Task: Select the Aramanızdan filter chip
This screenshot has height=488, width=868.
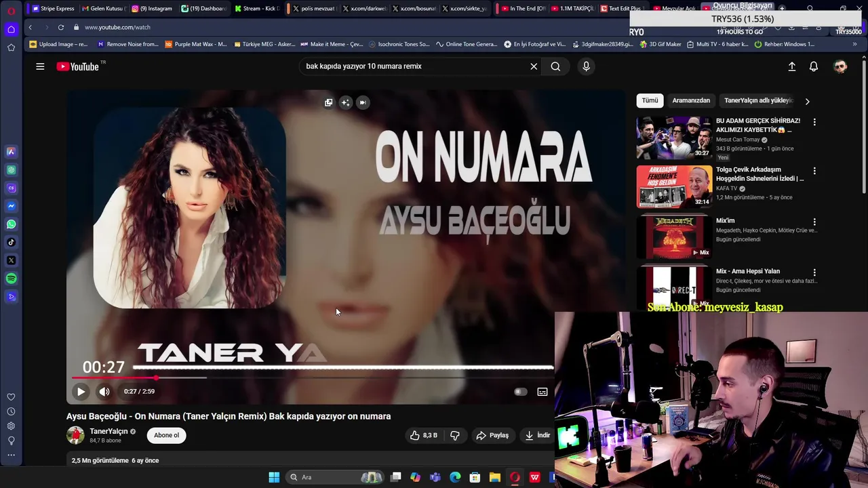Action: [691, 100]
